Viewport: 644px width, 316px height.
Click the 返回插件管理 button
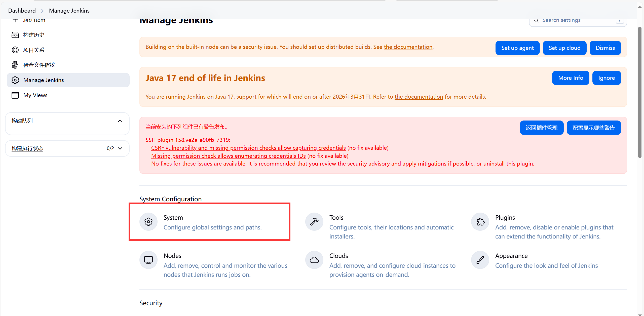click(x=542, y=128)
